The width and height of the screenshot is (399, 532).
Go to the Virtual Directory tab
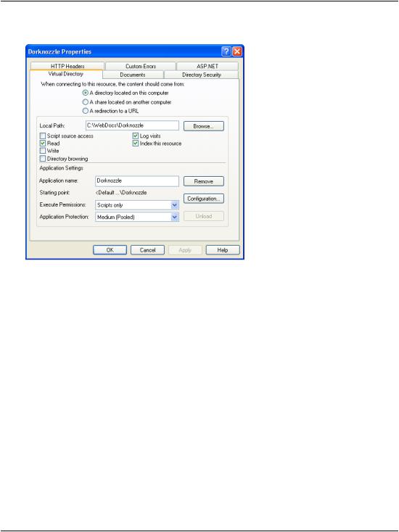pyautogui.click(x=66, y=74)
